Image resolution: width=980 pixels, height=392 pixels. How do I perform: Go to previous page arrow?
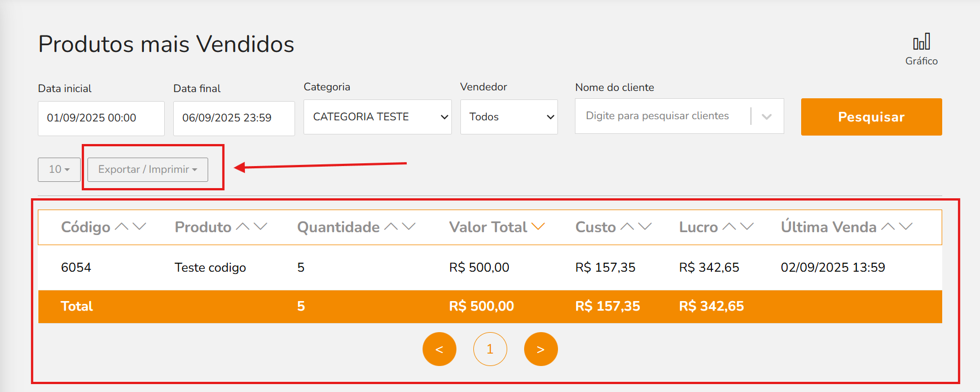[440, 349]
